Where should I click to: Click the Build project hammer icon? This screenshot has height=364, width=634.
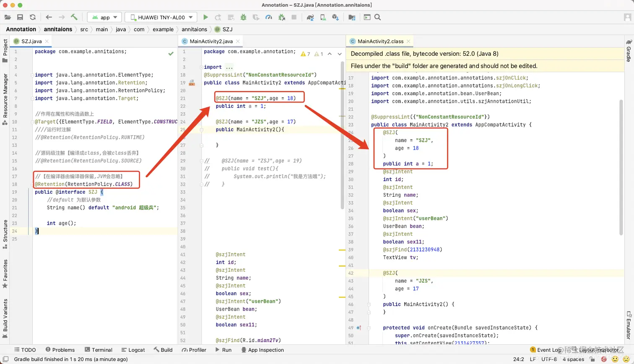74,17
